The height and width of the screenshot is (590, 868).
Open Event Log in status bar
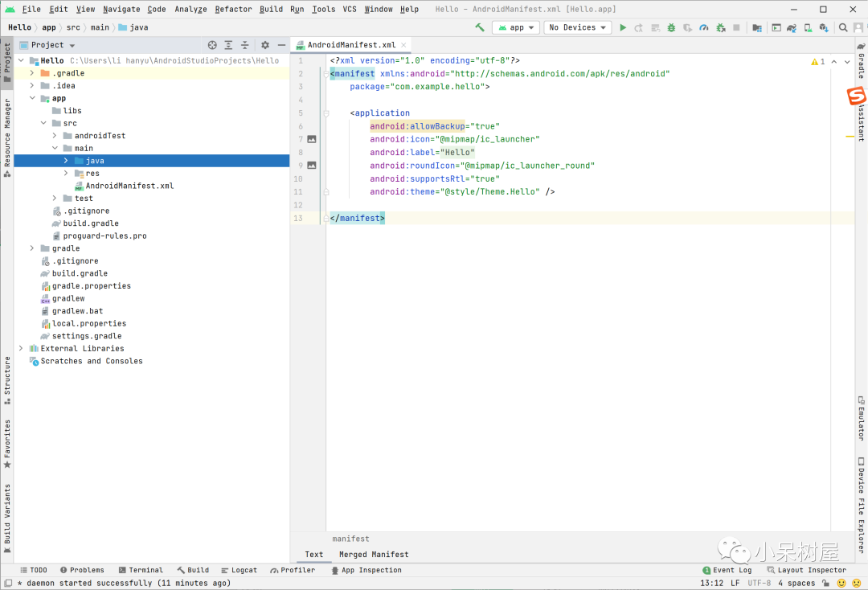click(727, 570)
